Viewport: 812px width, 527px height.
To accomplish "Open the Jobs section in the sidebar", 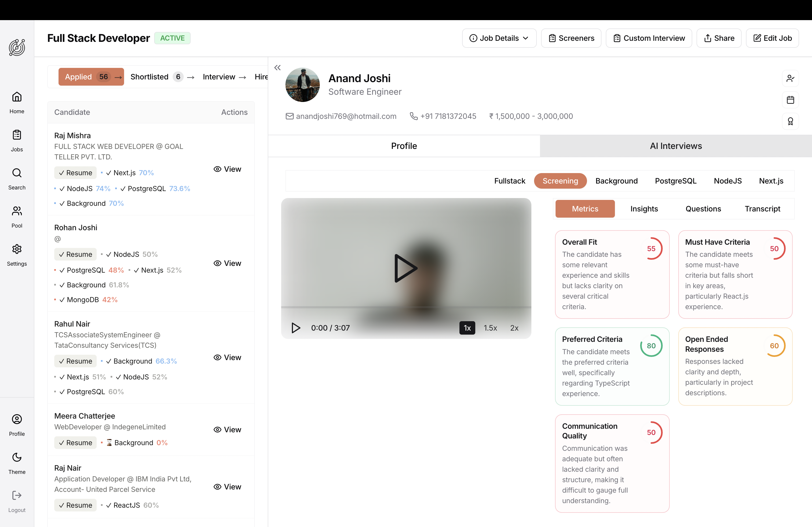I will click(x=17, y=140).
